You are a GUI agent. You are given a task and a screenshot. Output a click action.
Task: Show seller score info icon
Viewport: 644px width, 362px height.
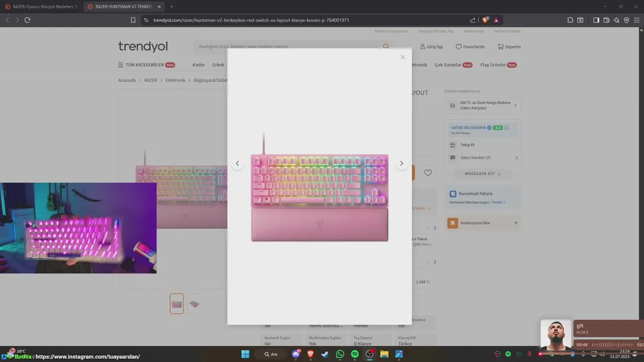(x=506, y=128)
